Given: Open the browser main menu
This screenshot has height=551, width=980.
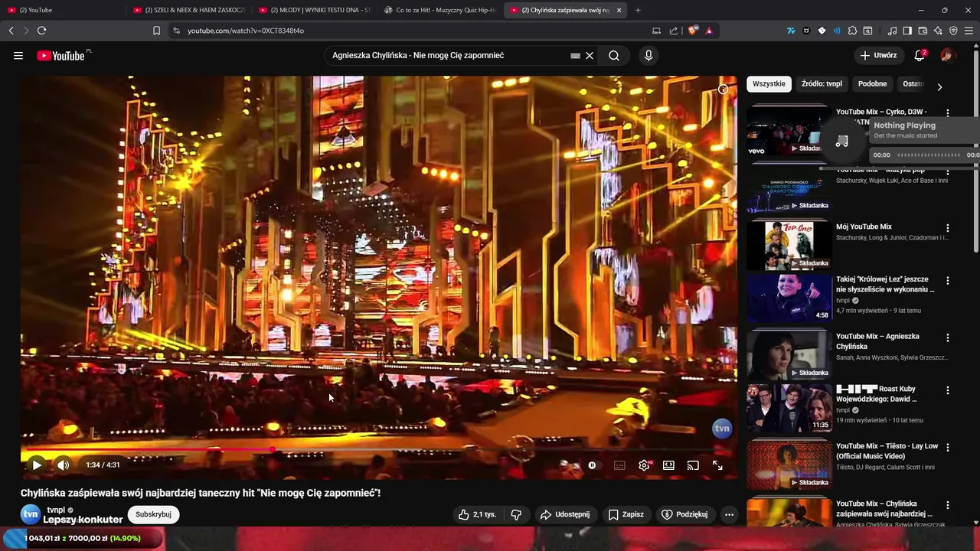Looking at the screenshot, I should [969, 31].
